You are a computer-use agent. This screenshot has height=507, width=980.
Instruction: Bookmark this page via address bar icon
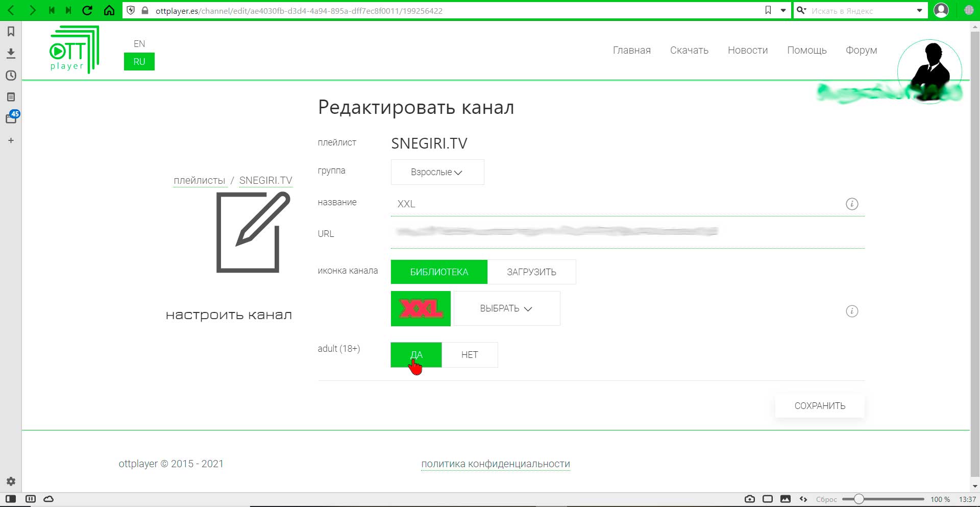(x=768, y=10)
